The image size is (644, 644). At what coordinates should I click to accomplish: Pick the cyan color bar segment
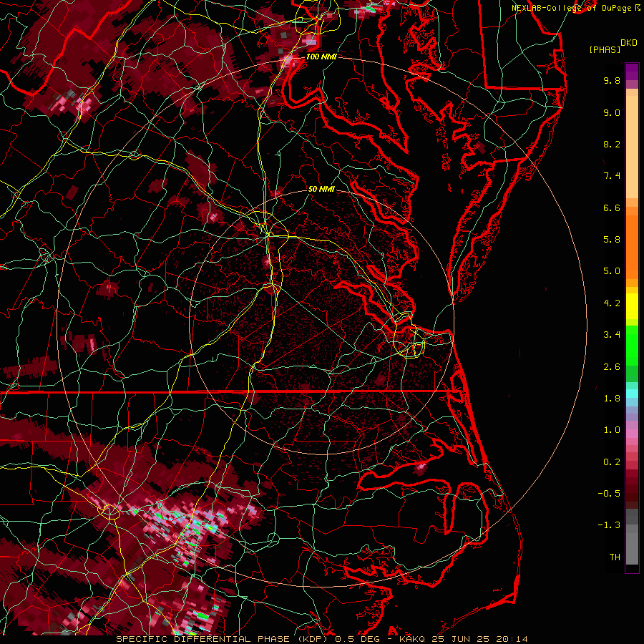pyautogui.click(x=632, y=394)
